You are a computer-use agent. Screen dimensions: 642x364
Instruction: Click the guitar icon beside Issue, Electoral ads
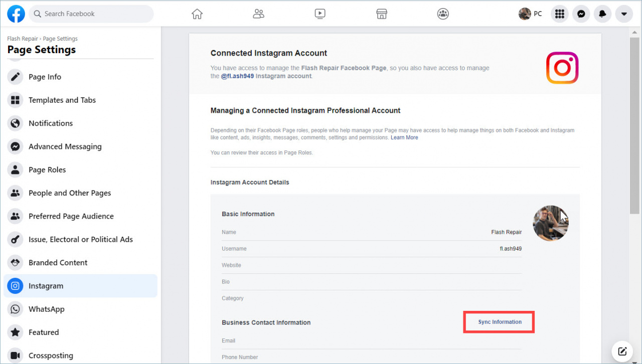(x=16, y=239)
